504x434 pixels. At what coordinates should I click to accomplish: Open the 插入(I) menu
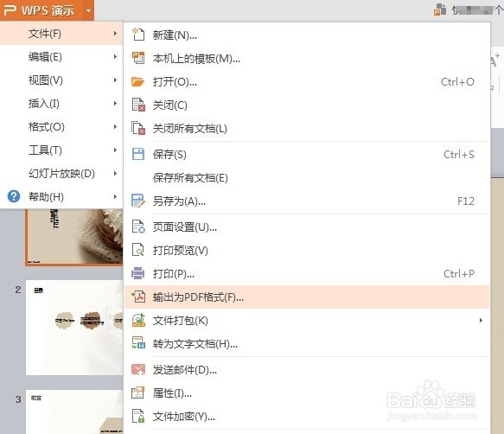(61, 103)
